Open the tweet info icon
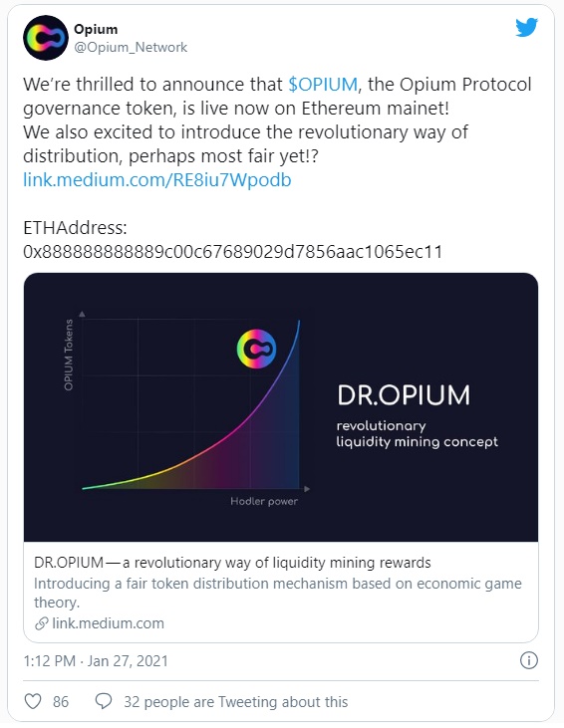Image resolution: width=564 pixels, height=728 pixels. tap(529, 660)
